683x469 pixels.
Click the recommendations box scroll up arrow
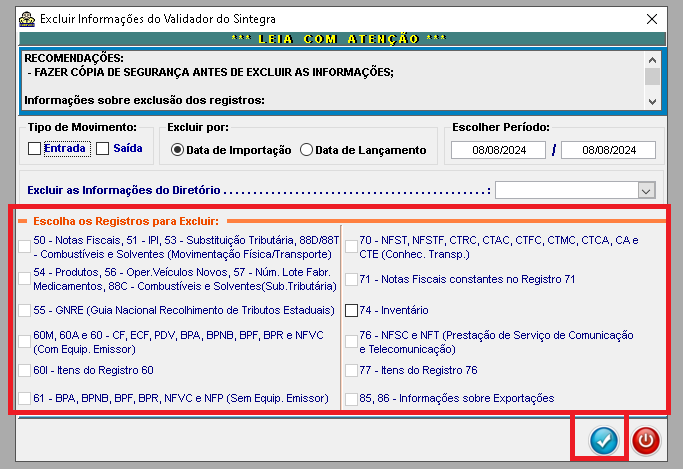(x=652, y=60)
